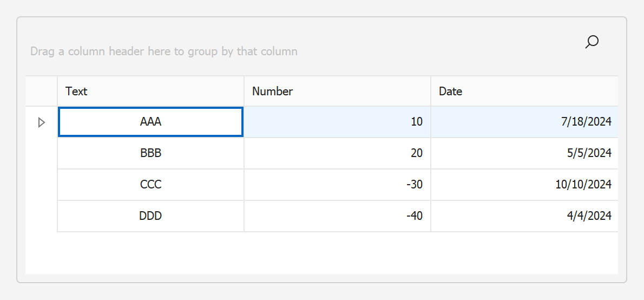Sort by the Date column header
This screenshot has height=300, width=644.
coord(524,92)
